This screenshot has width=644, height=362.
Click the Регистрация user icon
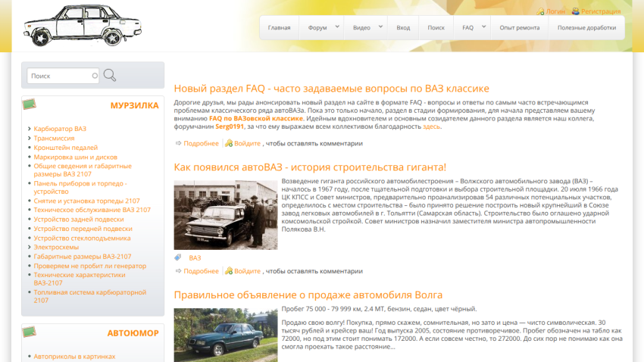point(575,11)
